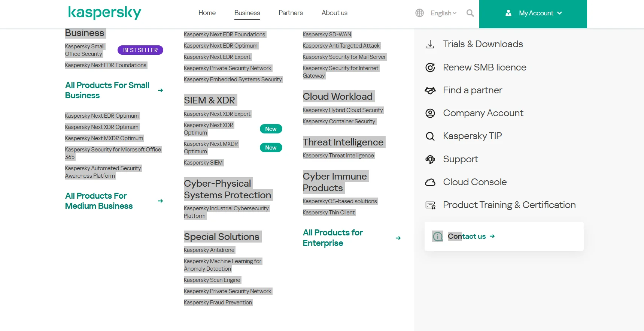Click the globe language icon
The image size is (644, 331).
click(419, 13)
